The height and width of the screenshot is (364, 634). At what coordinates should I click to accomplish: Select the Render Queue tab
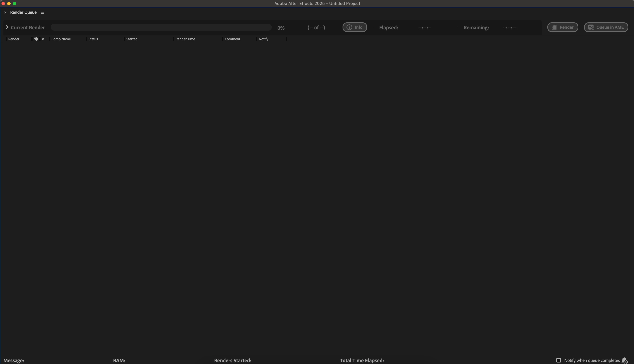pos(23,12)
